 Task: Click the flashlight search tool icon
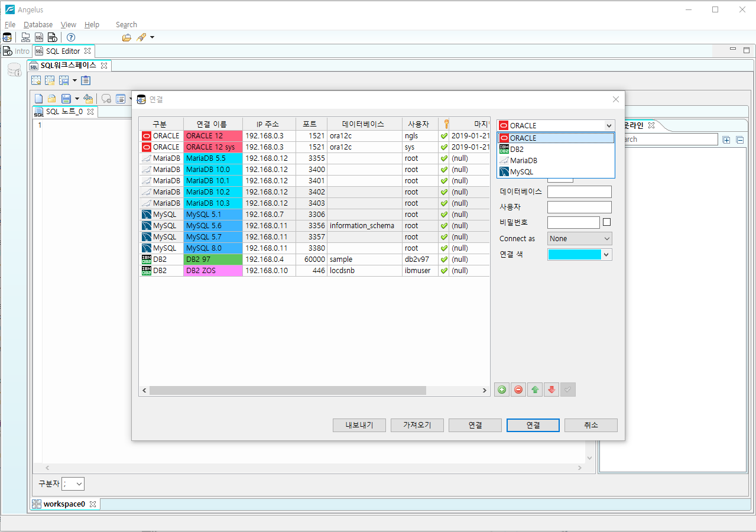tap(141, 37)
